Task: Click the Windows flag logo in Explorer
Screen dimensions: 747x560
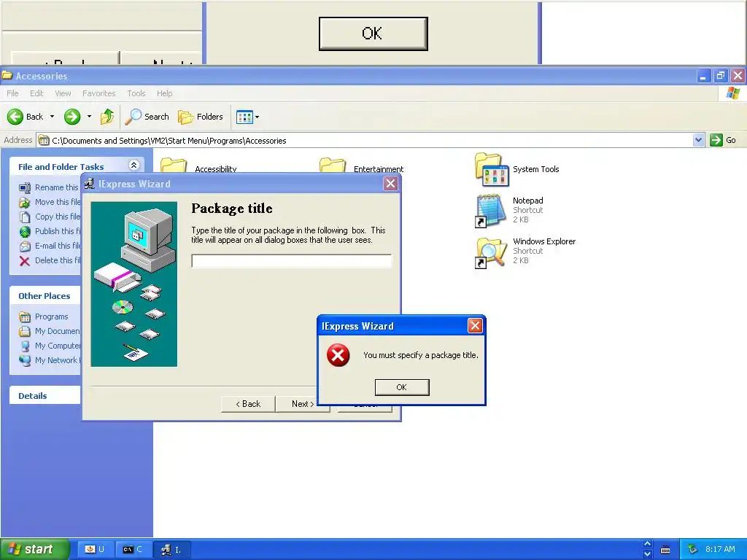Action: click(732, 93)
